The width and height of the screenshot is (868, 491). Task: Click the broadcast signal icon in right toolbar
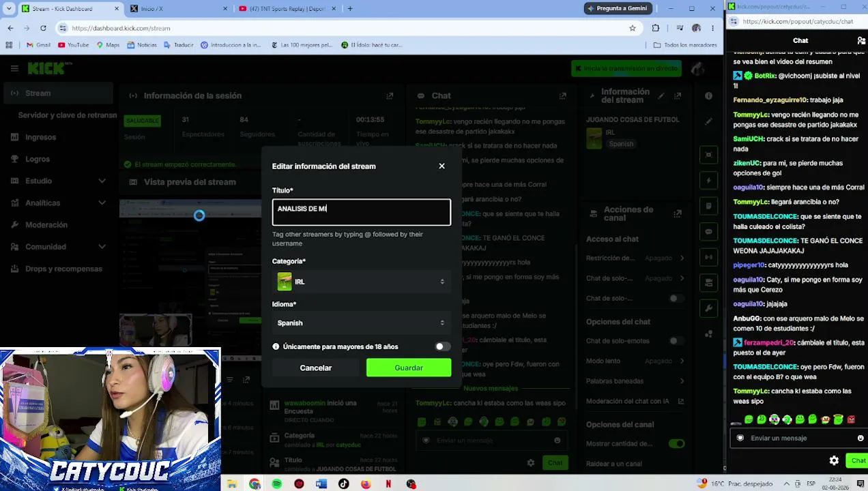709,257
